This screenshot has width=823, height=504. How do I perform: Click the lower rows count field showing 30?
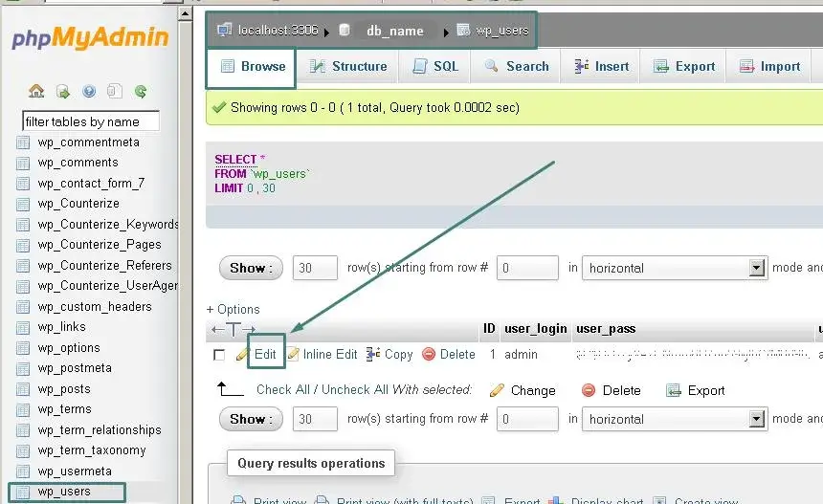coord(315,419)
